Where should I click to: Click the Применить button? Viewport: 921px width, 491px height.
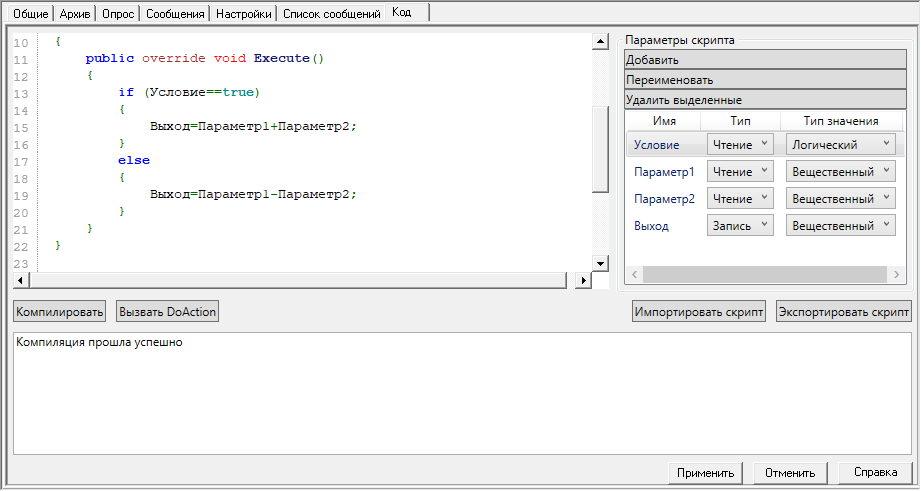click(705, 473)
